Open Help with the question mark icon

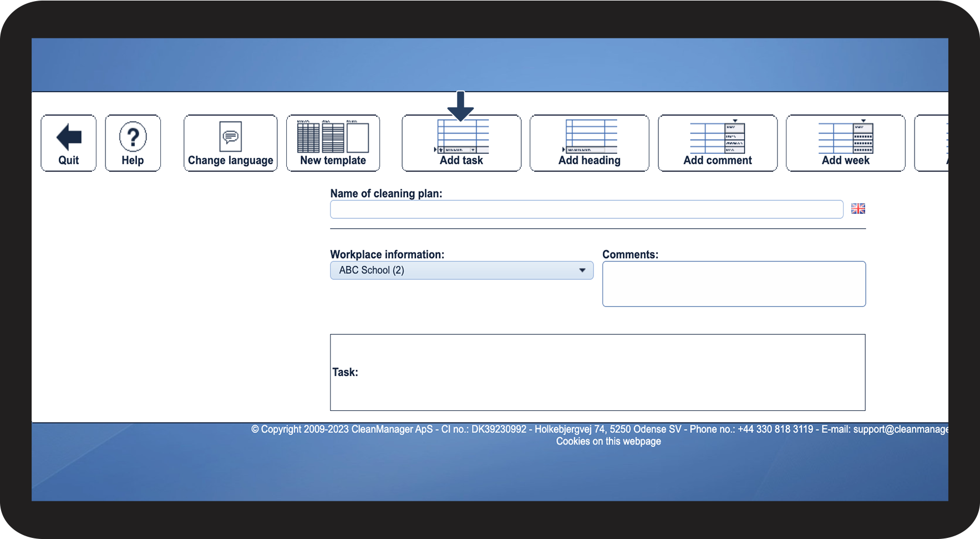(133, 143)
